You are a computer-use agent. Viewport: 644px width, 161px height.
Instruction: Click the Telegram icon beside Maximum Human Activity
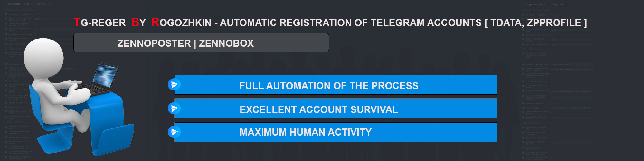(x=174, y=132)
